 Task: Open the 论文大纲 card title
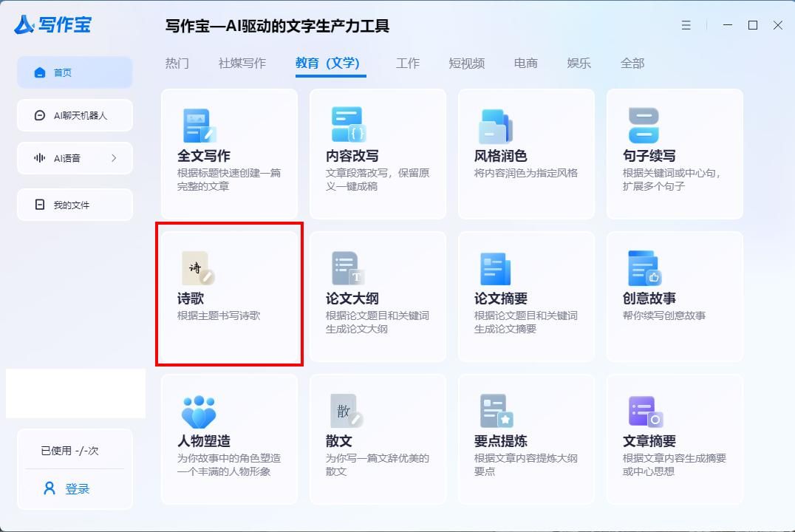tap(352, 299)
